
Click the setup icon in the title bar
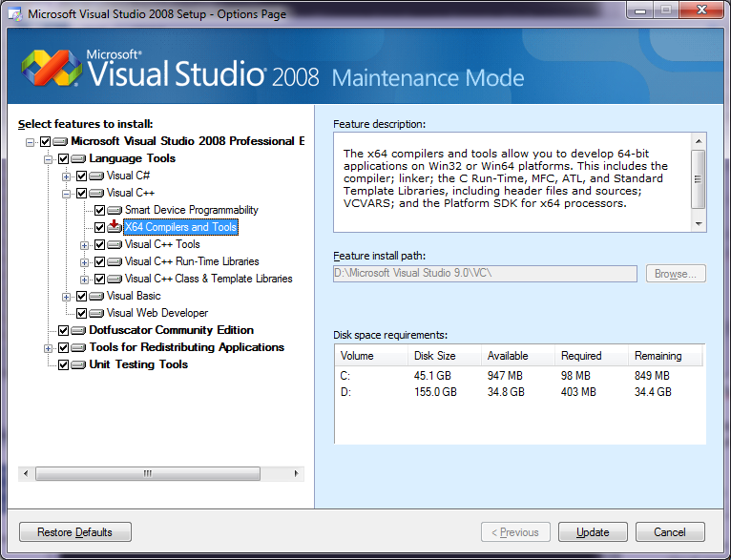(15, 14)
